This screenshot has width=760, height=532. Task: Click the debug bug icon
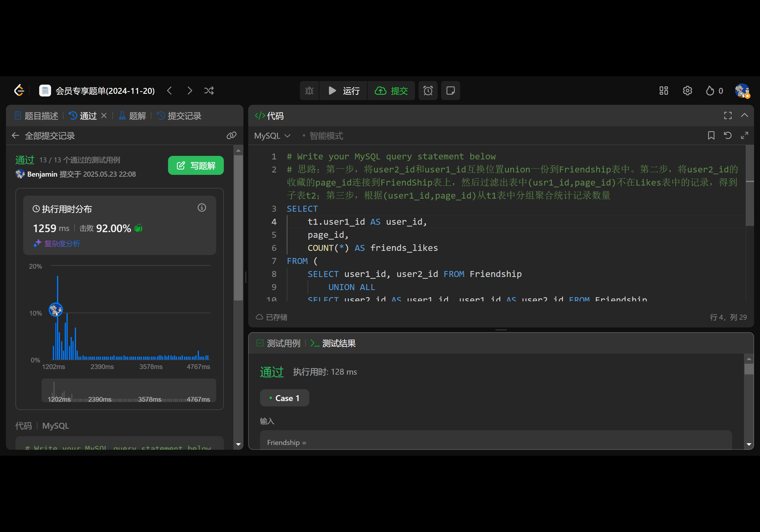309,91
